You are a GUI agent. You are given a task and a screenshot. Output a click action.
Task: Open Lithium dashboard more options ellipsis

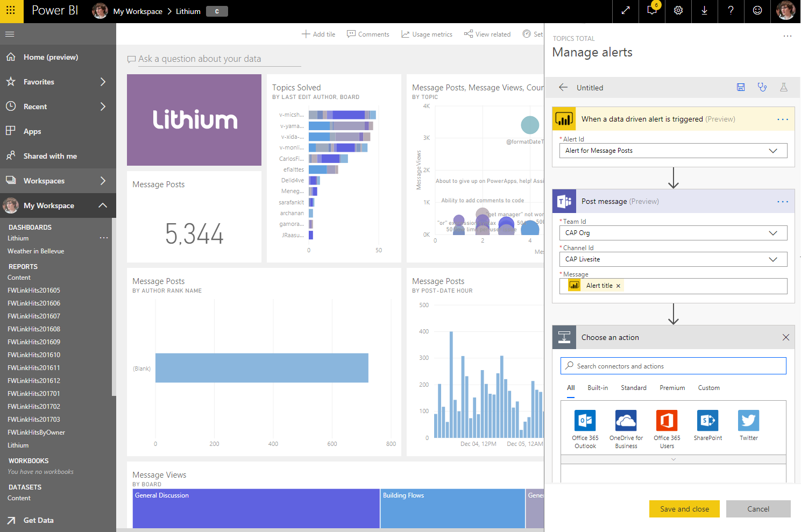coord(104,238)
